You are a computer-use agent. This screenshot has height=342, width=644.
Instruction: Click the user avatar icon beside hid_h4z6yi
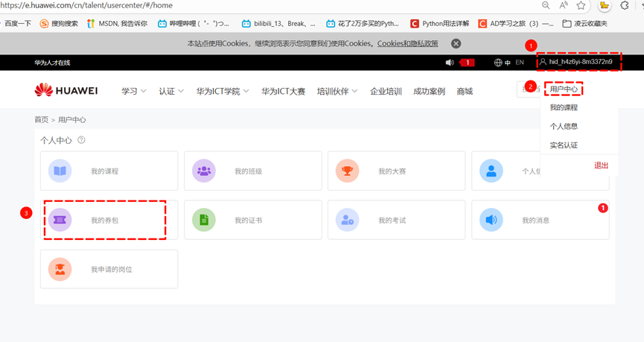pos(543,62)
